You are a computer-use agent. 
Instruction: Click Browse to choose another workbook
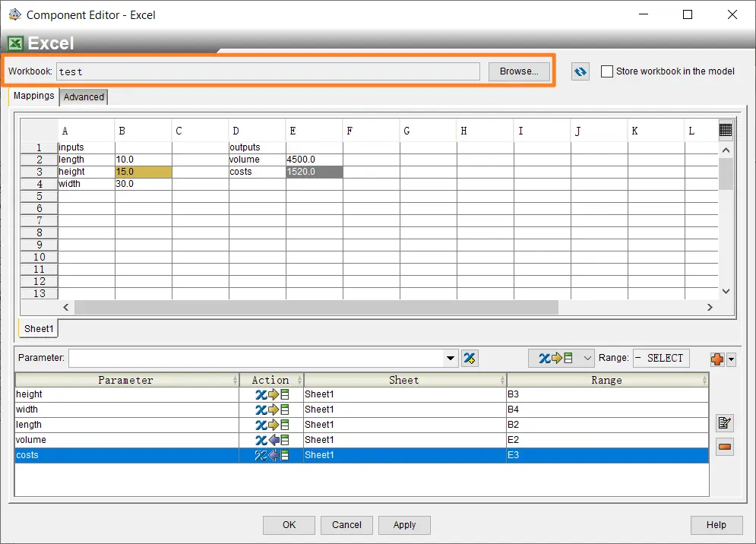[x=519, y=71]
